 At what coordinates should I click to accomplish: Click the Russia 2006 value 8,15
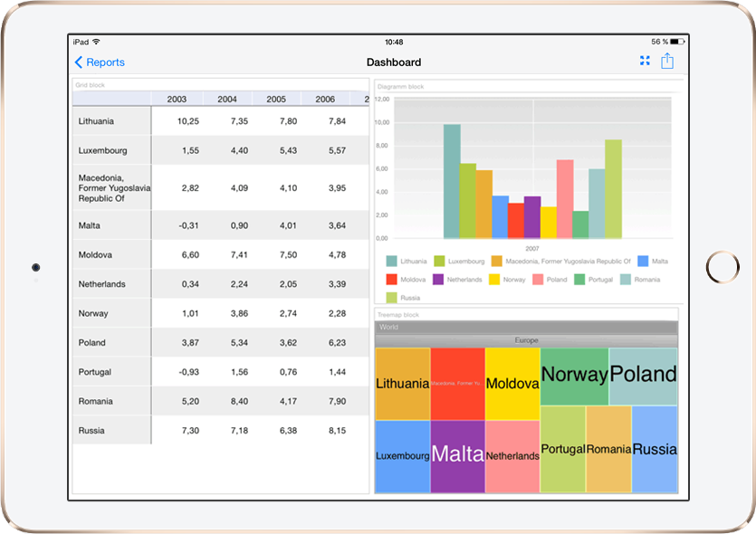pos(337,431)
